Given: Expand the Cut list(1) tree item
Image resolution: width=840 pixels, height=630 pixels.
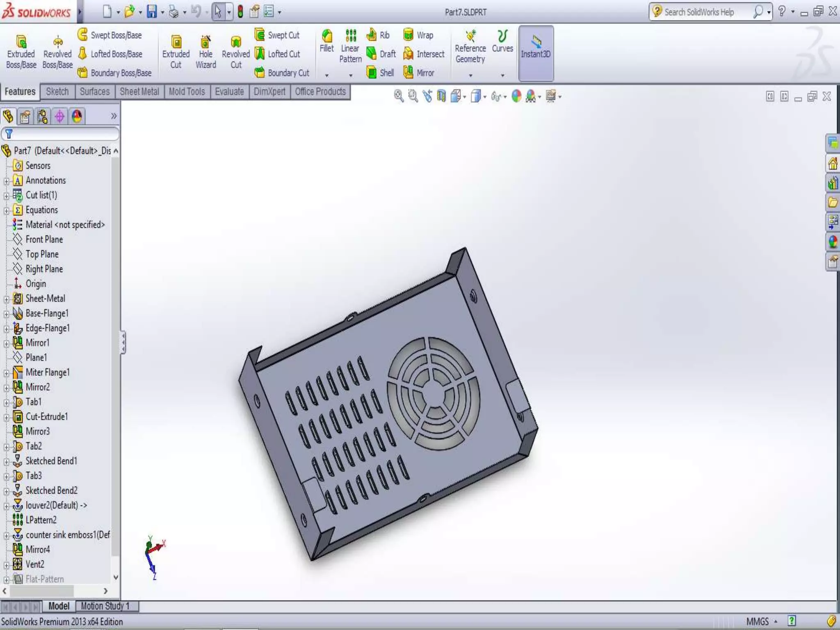Looking at the screenshot, I should 6,196.
